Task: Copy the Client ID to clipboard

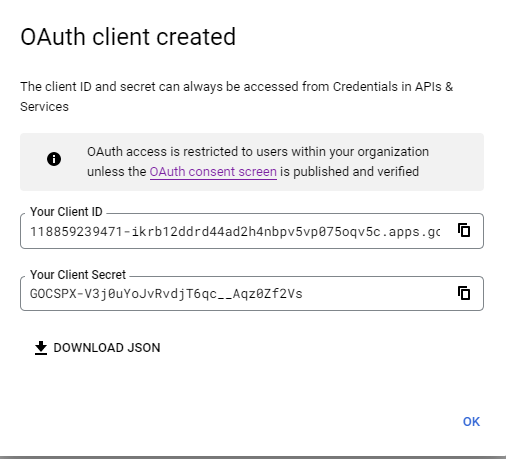Action: click(464, 230)
